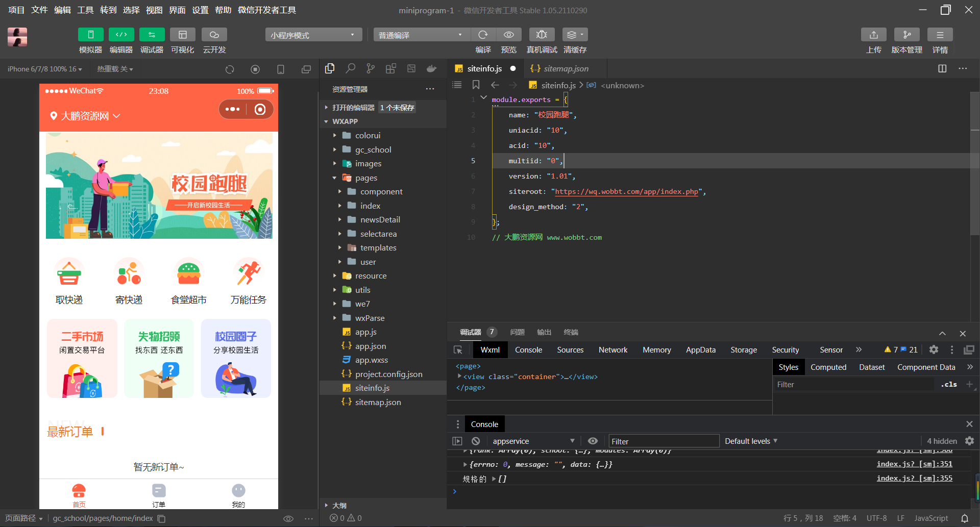Expand the gc_school folder

click(373, 149)
